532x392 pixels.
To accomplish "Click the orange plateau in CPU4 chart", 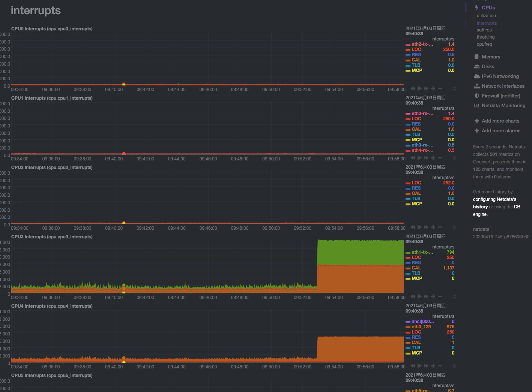I will point(360,349).
